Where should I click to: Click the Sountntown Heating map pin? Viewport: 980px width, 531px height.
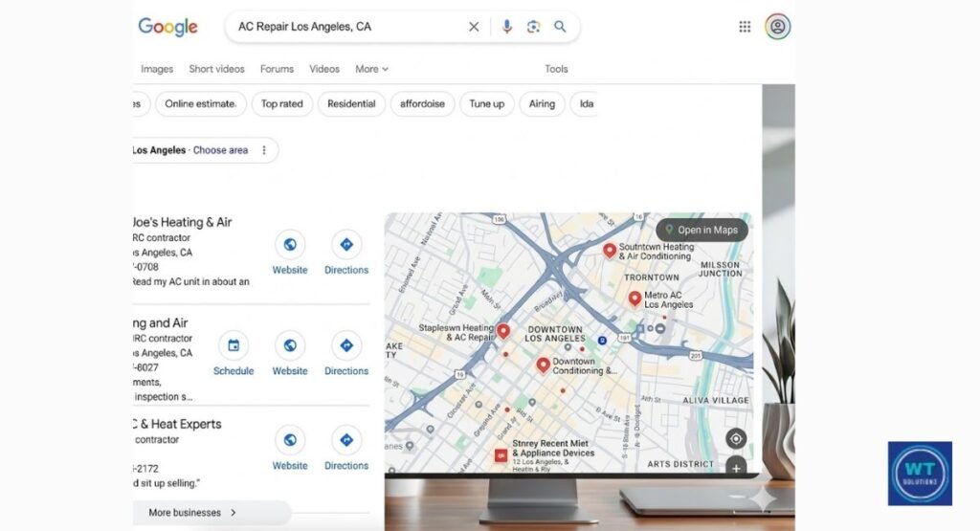tap(610, 251)
